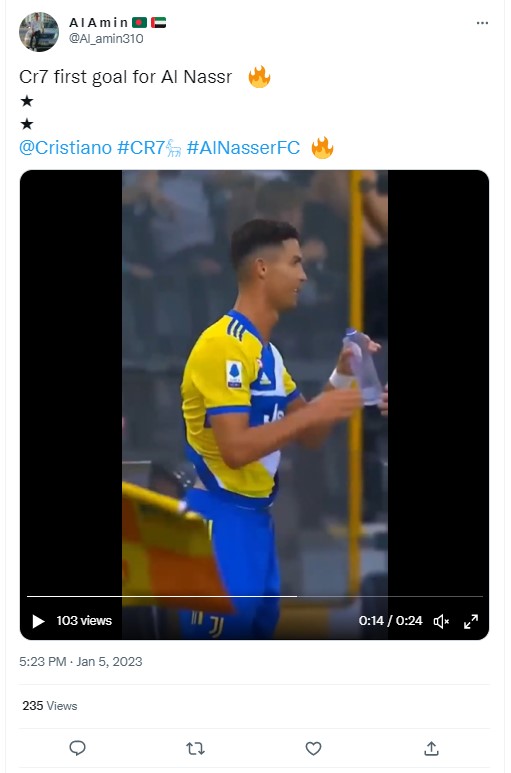The width and height of the screenshot is (511, 773).
Task: Click the 103 views label in the video
Action: [84, 621]
